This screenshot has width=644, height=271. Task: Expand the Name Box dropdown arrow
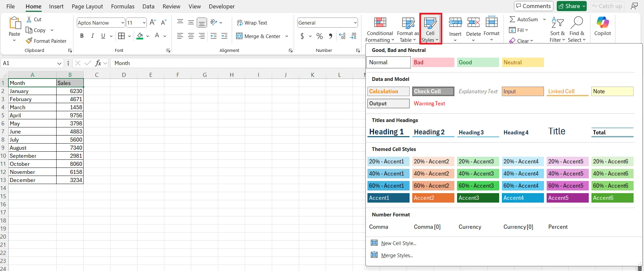tap(59, 63)
